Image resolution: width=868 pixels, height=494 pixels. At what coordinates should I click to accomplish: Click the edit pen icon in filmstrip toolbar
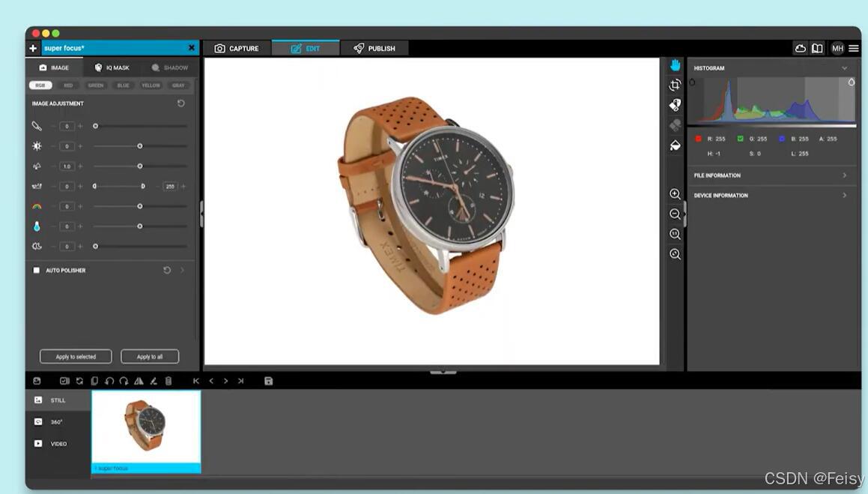(154, 381)
